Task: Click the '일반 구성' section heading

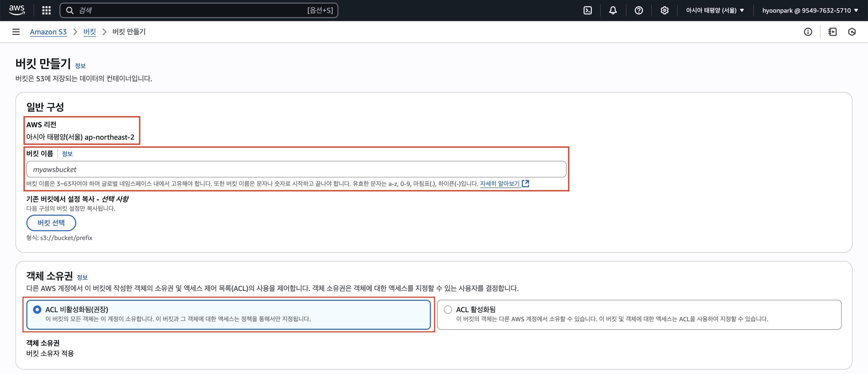Action: coord(45,107)
